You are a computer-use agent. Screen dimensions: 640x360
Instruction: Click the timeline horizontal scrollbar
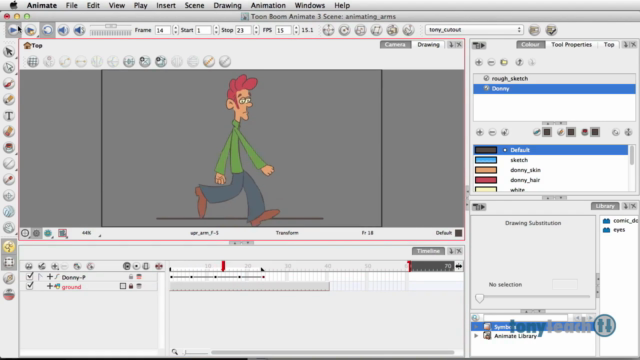point(333,352)
